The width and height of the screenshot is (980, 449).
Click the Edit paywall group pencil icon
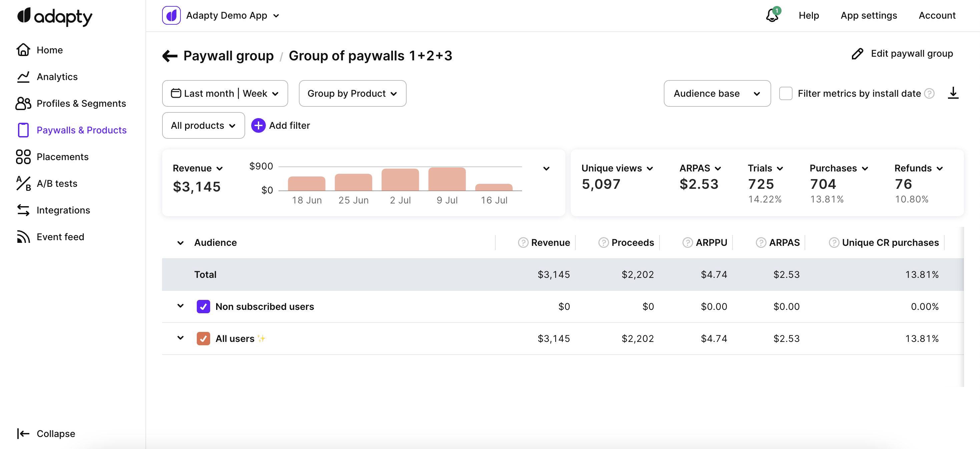pyautogui.click(x=857, y=54)
